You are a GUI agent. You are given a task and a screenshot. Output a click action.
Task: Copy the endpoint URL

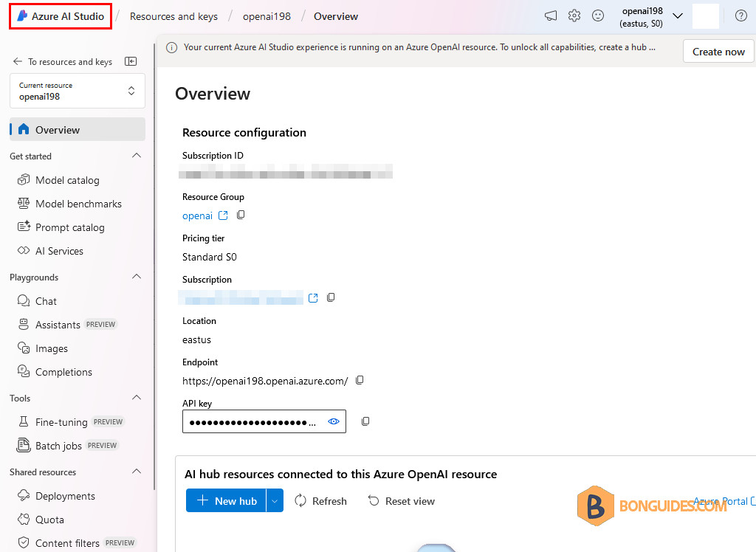point(360,380)
